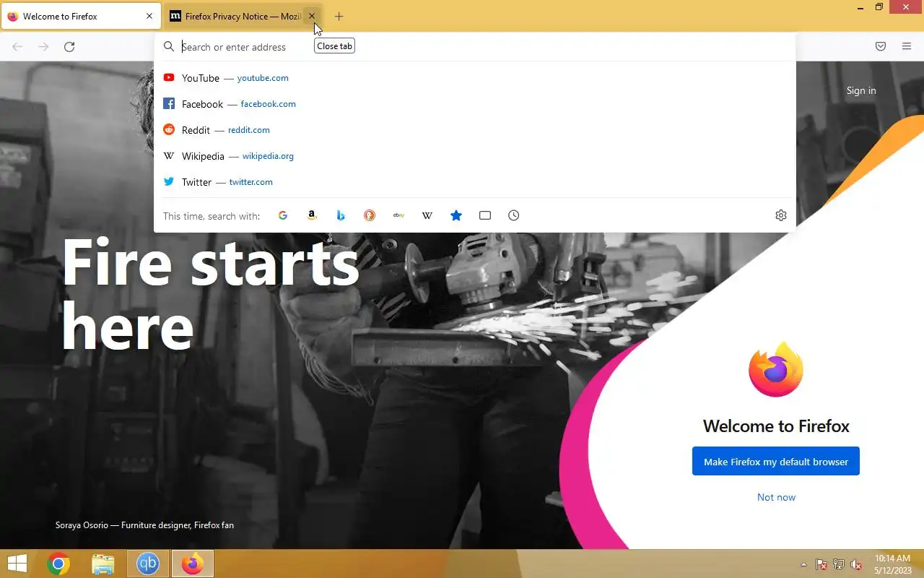
Task: Open the Action Center flag icon
Action: pos(821,564)
